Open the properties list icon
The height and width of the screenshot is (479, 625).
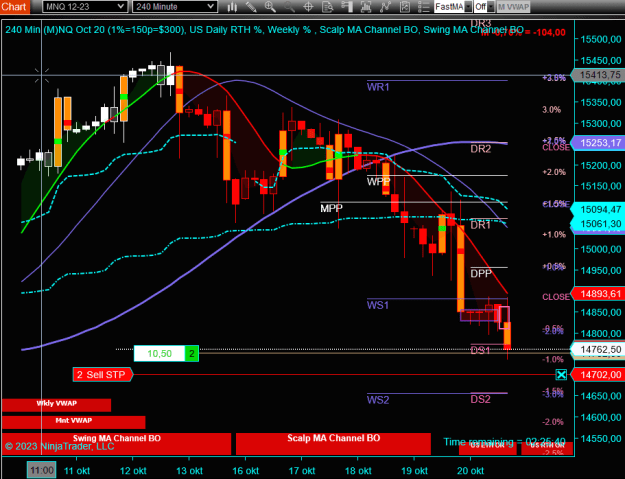click(423, 7)
